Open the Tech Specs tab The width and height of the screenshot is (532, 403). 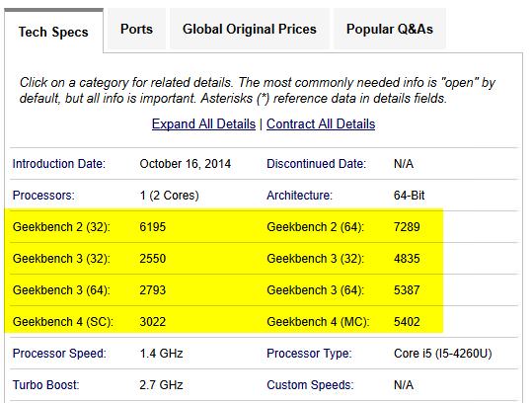[53, 32]
